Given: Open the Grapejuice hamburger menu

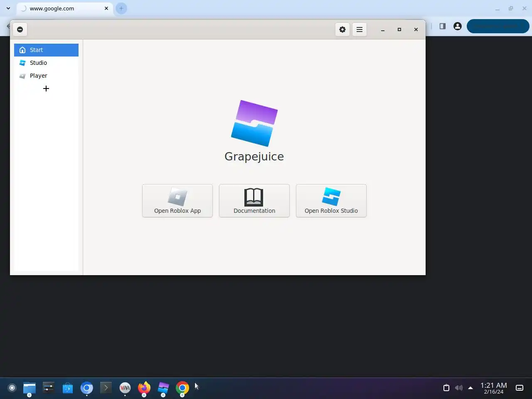Looking at the screenshot, I should click(360, 30).
